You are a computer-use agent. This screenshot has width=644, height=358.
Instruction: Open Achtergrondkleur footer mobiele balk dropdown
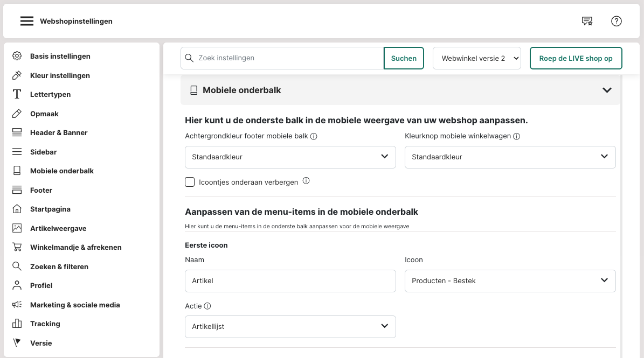coord(290,157)
